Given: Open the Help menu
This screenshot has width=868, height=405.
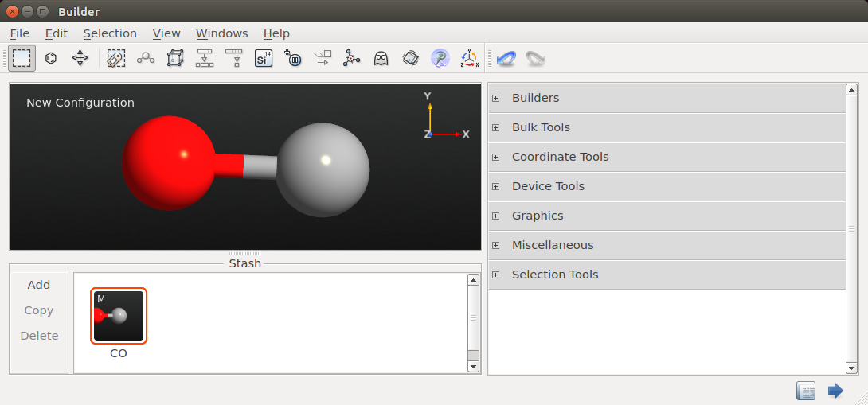Looking at the screenshot, I should pos(276,33).
